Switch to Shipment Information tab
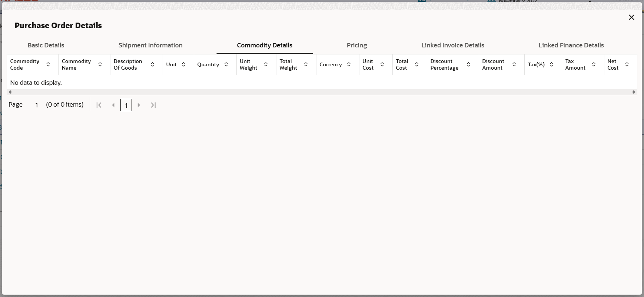The height and width of the screenshot is (297, 644). [150, 45]
